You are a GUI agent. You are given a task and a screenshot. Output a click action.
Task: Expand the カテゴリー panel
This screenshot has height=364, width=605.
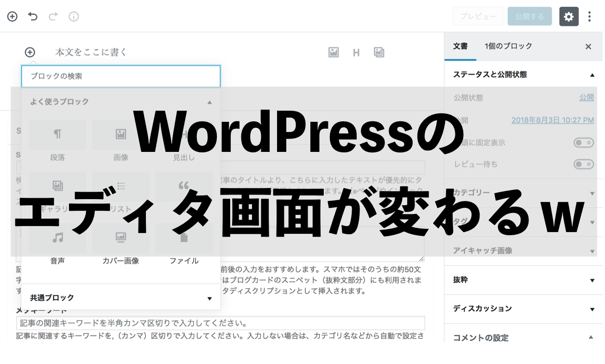tap(523, 193)
